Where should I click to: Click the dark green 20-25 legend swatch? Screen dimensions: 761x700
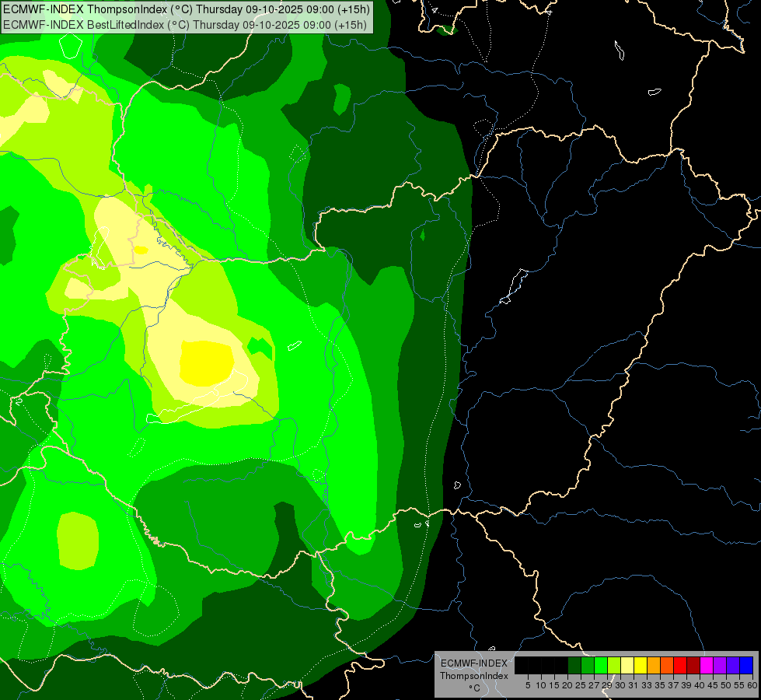coord(574,665)
